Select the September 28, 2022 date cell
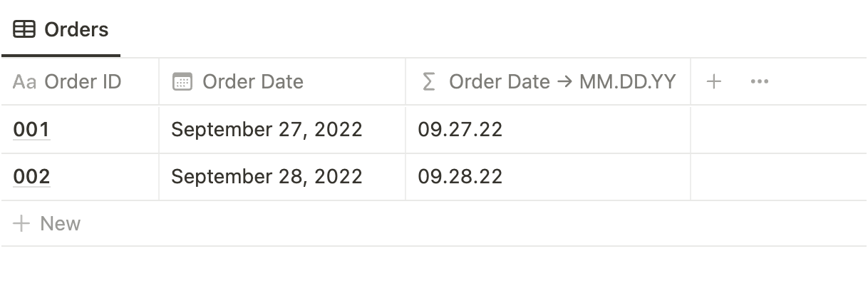Screen dimensions: 868x291 [267, 177]
